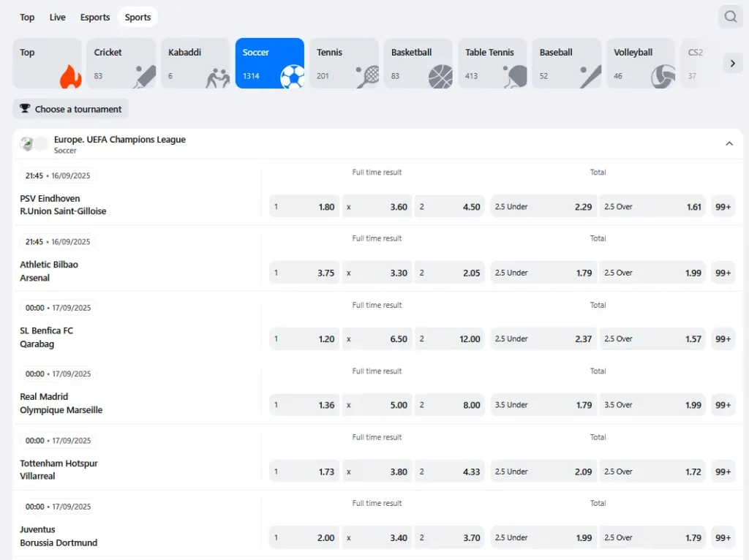Select the Top category with flame icon
The height and width of the screenshot is (560, 749).
click(47, 63)
